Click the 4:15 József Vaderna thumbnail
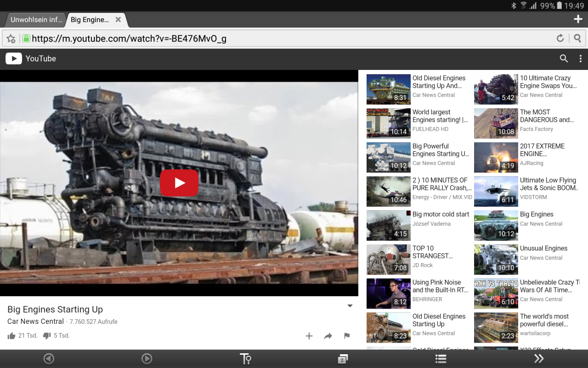588x368 pixels. pos(388,225)
